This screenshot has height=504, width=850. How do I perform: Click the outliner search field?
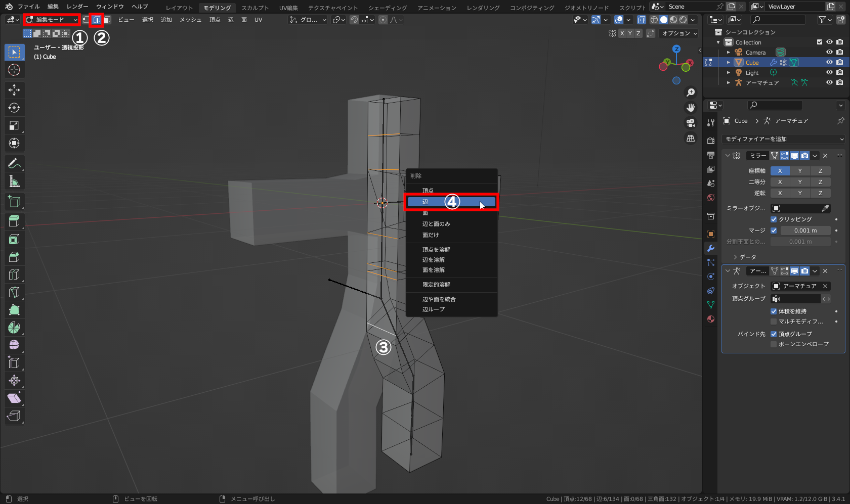(778, 20)
